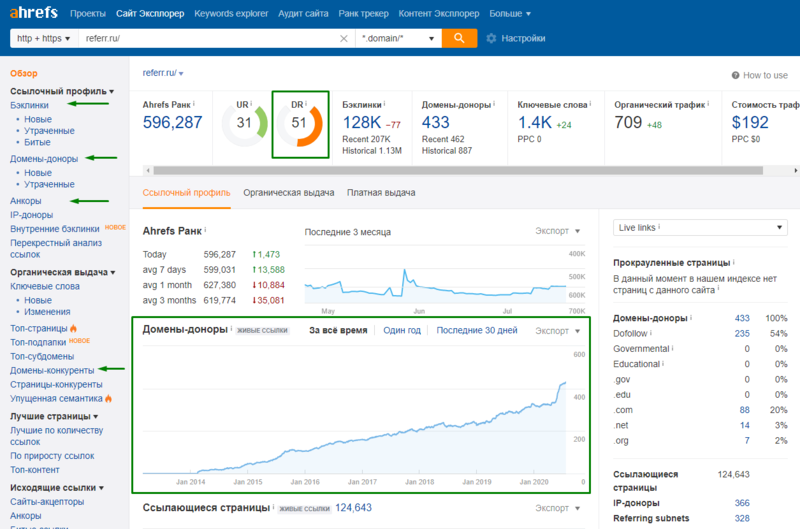800x529 pixels.
Task: Click the info icon beside Прокрауленные страницы
Action: [x=734, y=262]
